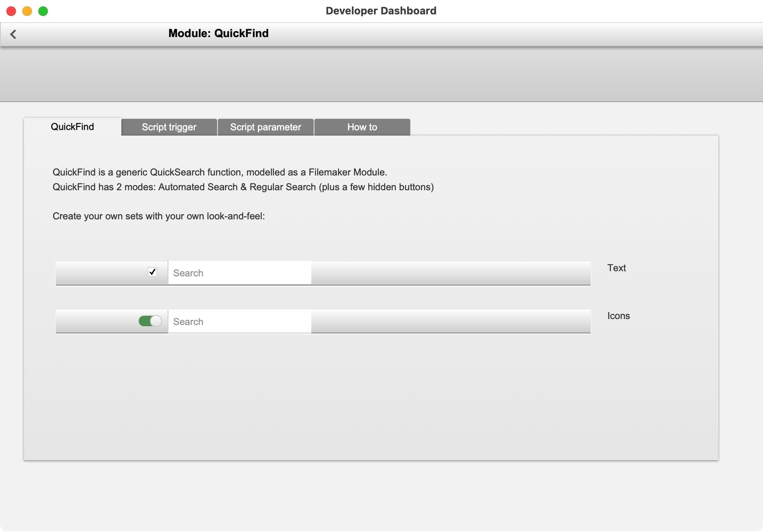Viewport: 763px width, 532px height.
Task: Switch to the Script trigger tab
Action: 169,127
